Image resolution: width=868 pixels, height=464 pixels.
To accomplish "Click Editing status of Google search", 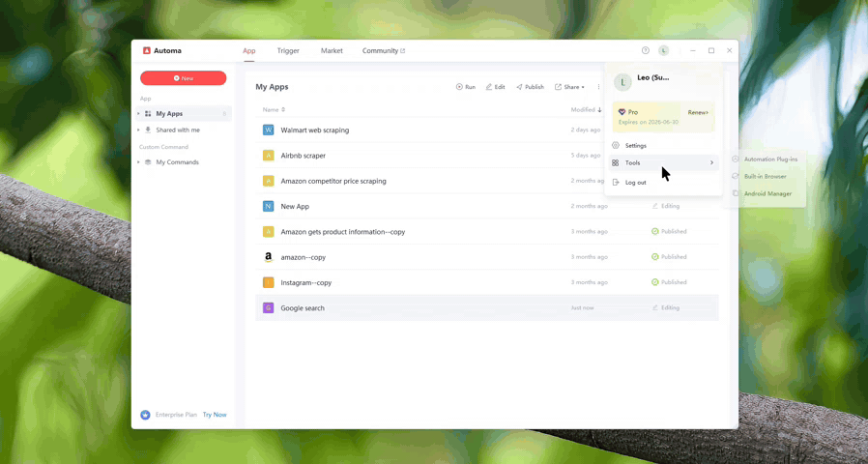I will 665,307.
